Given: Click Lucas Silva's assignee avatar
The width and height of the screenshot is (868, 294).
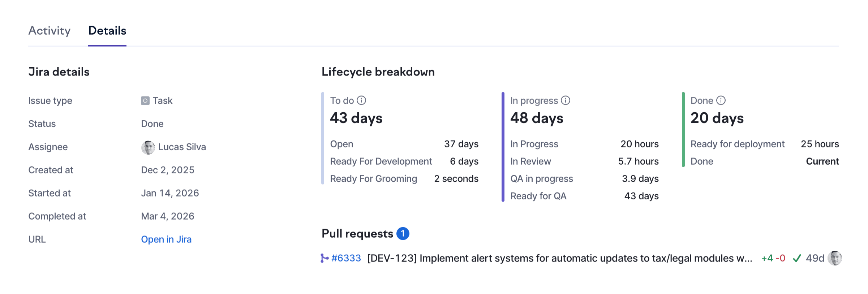Looking at the screenshot, I should [148, 147].
